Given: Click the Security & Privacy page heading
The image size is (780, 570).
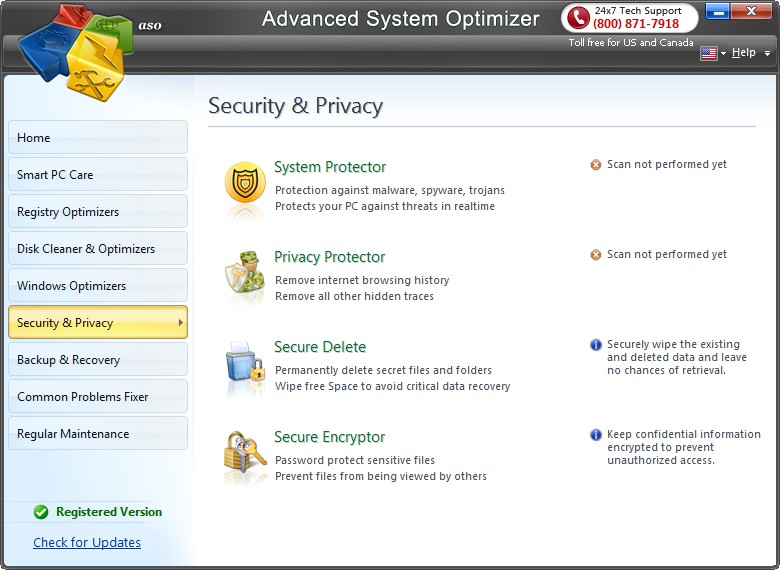Looking at the screenshot, I should coord(295,106).
